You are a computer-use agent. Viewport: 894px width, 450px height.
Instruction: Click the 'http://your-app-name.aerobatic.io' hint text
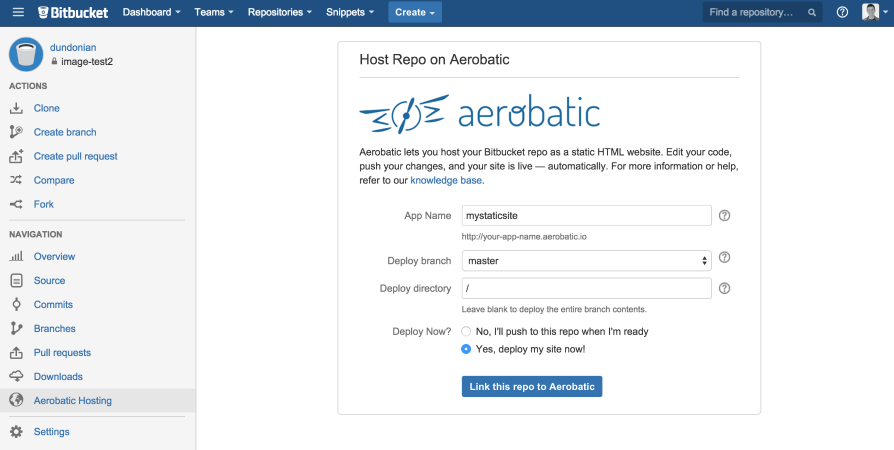click(x=524, y=236)
